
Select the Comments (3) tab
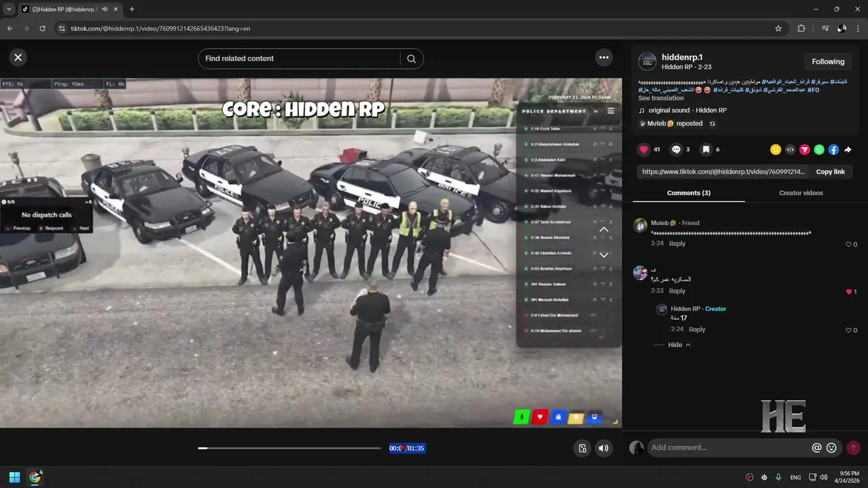pos(688,193)
